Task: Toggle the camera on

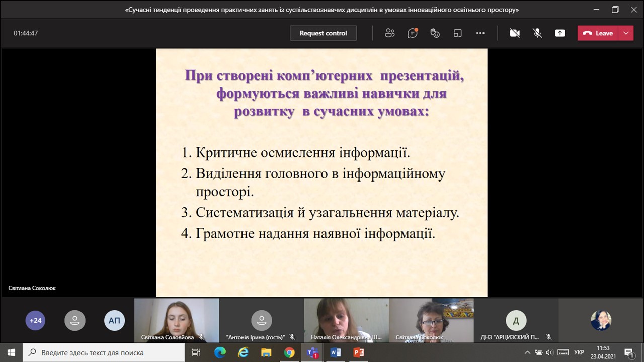Action: [514, 33]
